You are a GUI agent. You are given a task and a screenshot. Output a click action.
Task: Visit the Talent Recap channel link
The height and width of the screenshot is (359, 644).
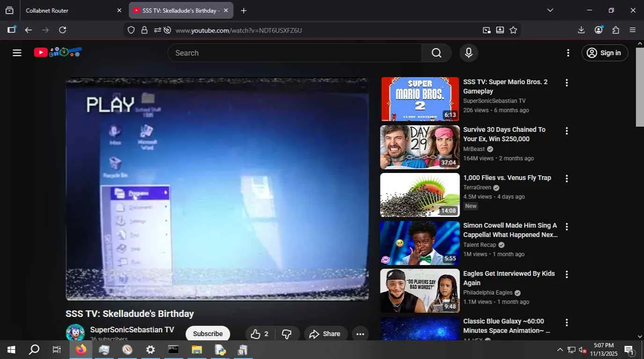click(x=480, y=245)
